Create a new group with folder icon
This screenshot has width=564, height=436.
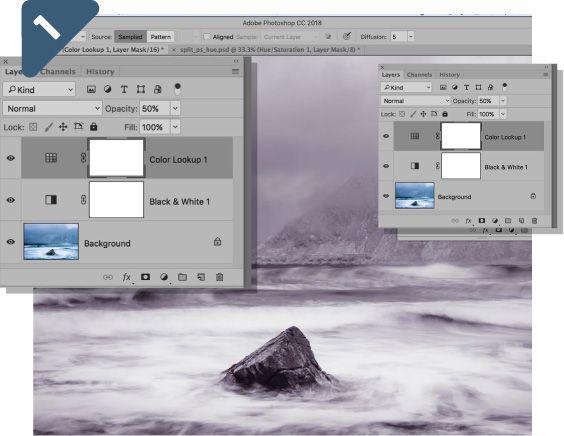[182, 277]
